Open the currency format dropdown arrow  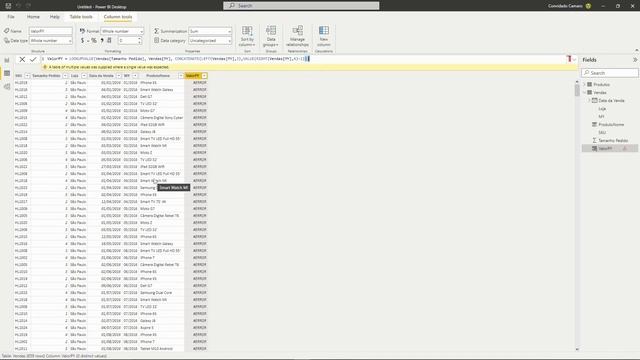click(88, 41)
